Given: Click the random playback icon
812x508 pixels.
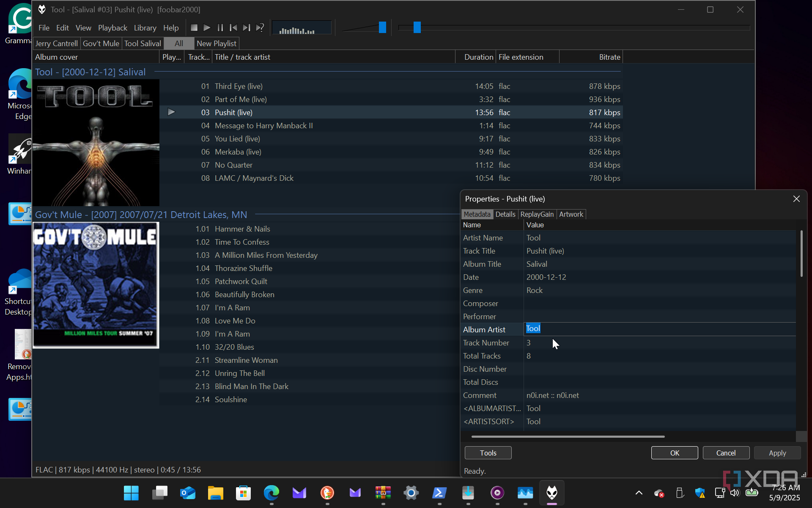Looking at the screenshot, I should (260, 28).
